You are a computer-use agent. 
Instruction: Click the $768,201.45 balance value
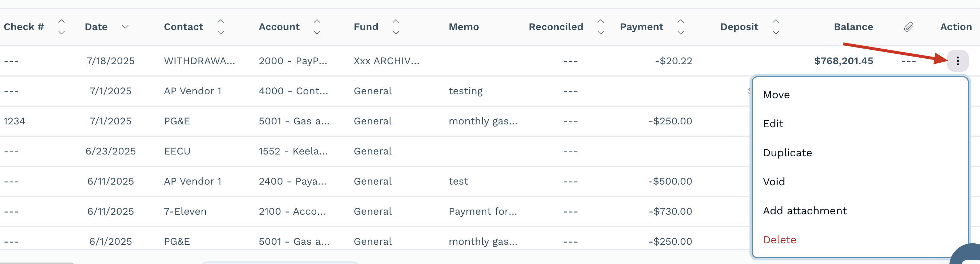click(x=844, y=61)
